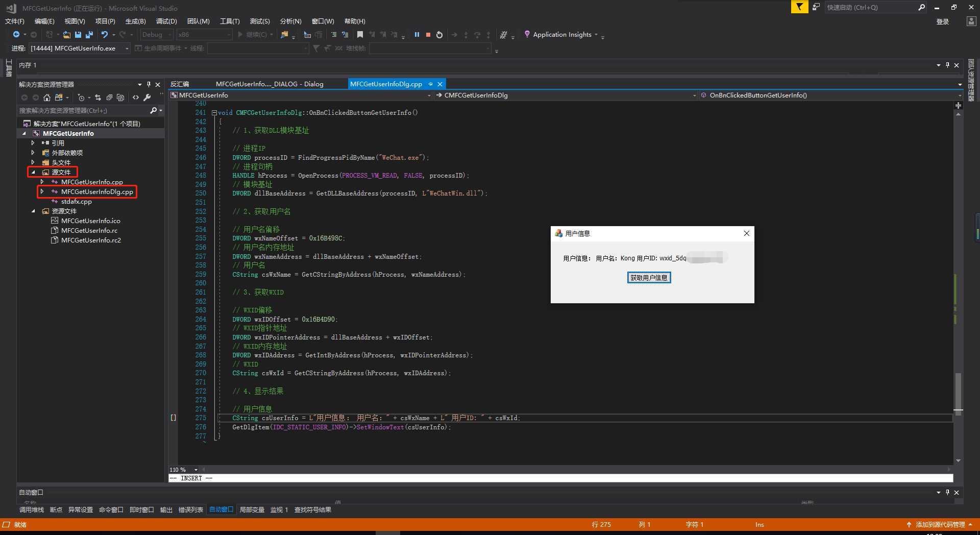Open the Debug configuration dropdown
The height and width of the screenshot is (535, 980).
(156, 34)
